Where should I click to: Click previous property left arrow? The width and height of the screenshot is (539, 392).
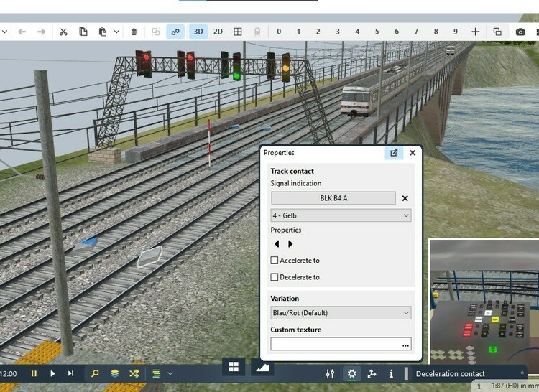277,243
